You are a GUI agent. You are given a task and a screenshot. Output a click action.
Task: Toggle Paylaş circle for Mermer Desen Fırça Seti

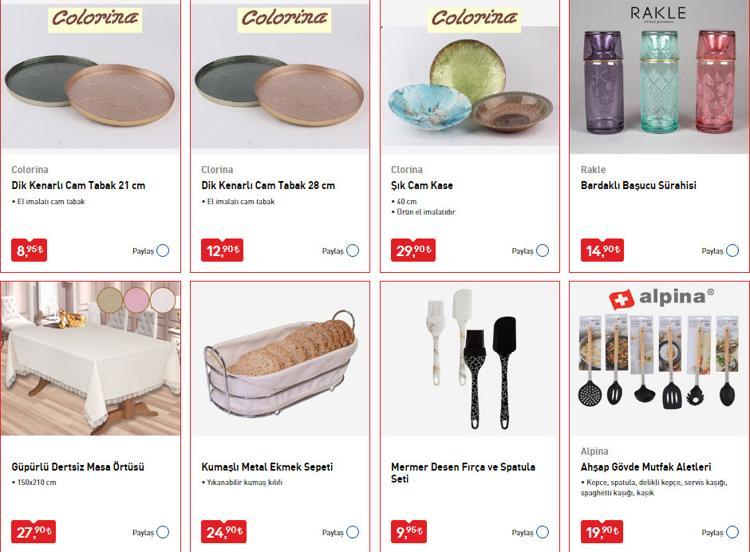(542, 532)
